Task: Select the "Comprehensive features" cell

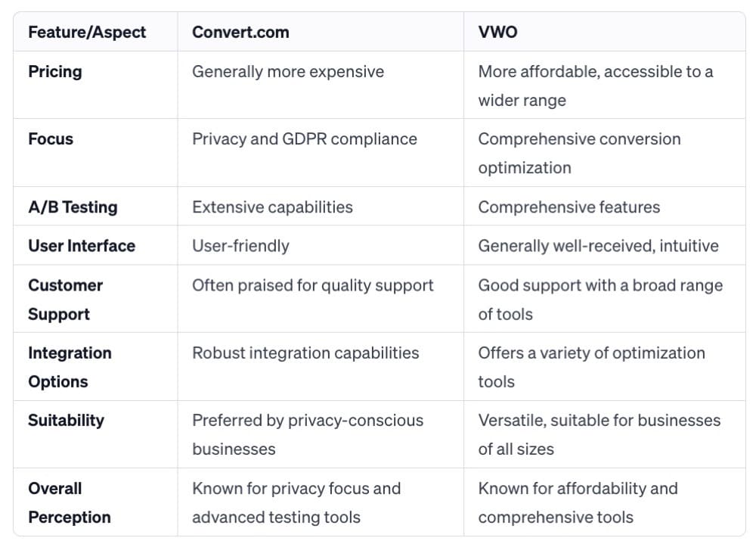Action: click(x=569, y=207)
